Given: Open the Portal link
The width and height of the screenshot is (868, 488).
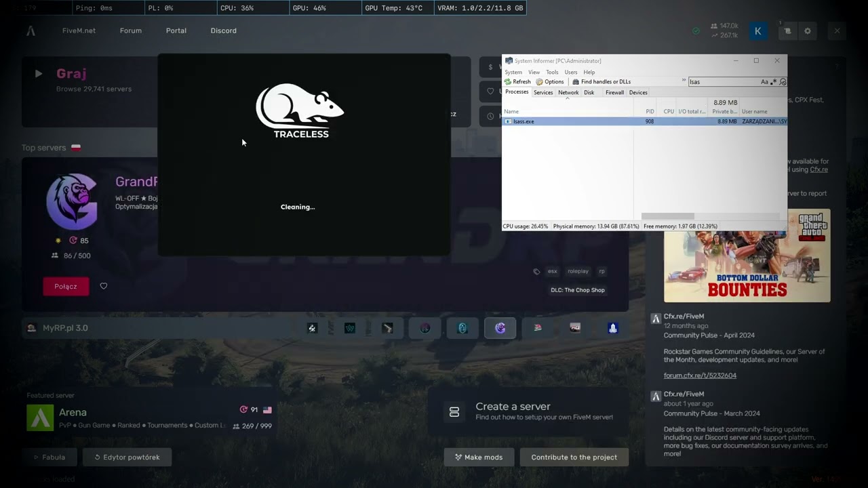Looking at the screenshot, I should pos(176,30).
